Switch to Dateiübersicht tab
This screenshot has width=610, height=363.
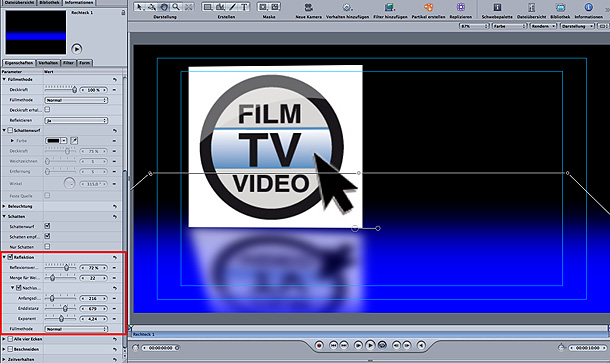pyautogui.click(x=18, y=2)
